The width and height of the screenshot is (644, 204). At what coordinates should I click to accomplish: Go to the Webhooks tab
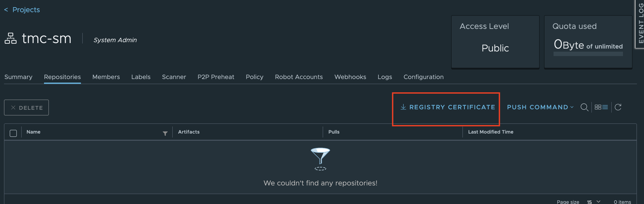[x=350, y=77]
